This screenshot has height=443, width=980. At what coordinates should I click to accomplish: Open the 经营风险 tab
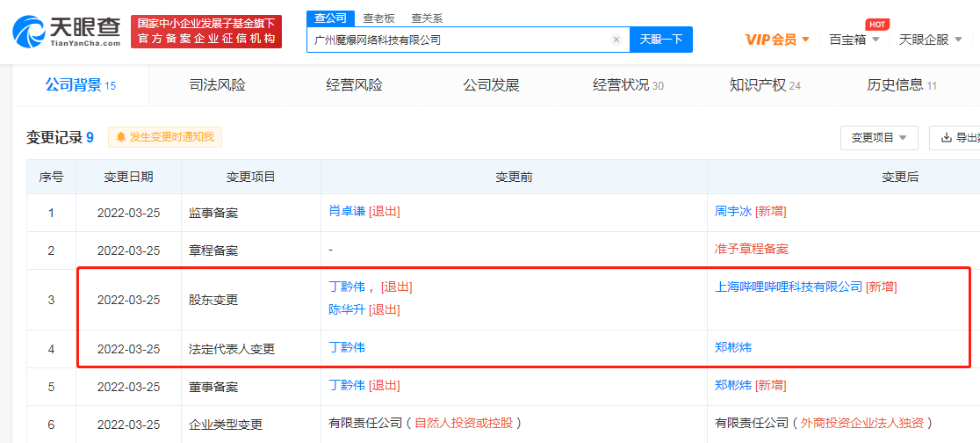point(354,85)
